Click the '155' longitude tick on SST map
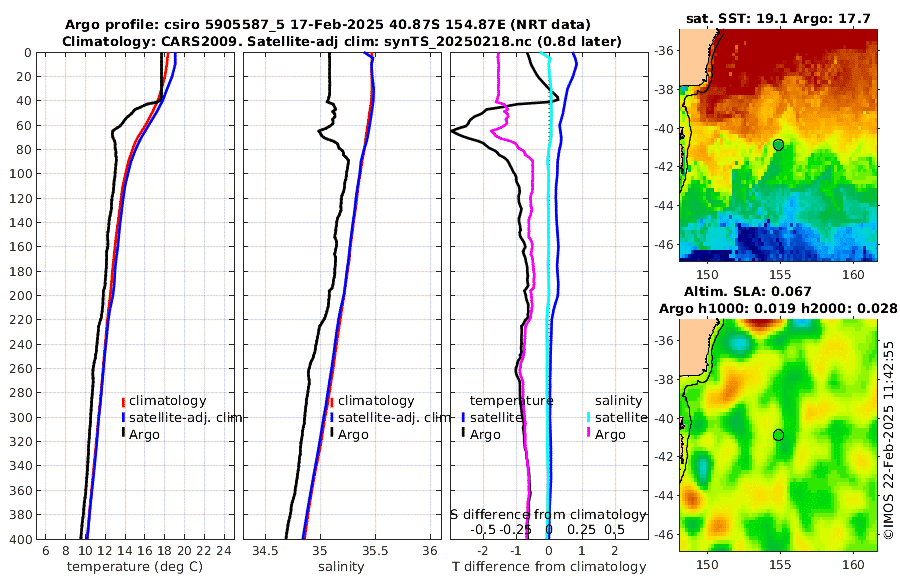900x580 pixels. pos(780,275)
